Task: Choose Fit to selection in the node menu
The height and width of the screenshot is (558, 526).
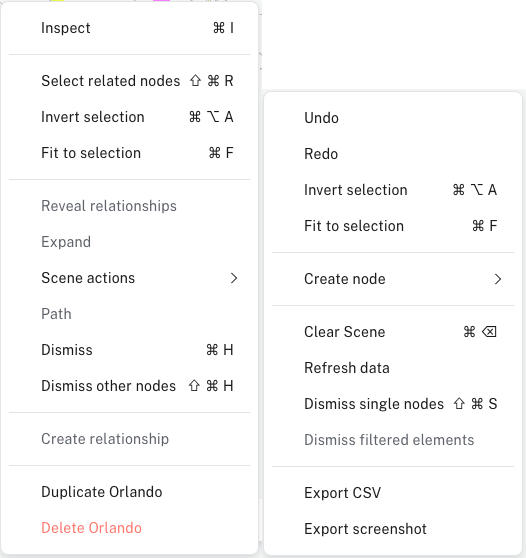Action: pos(130,153)
